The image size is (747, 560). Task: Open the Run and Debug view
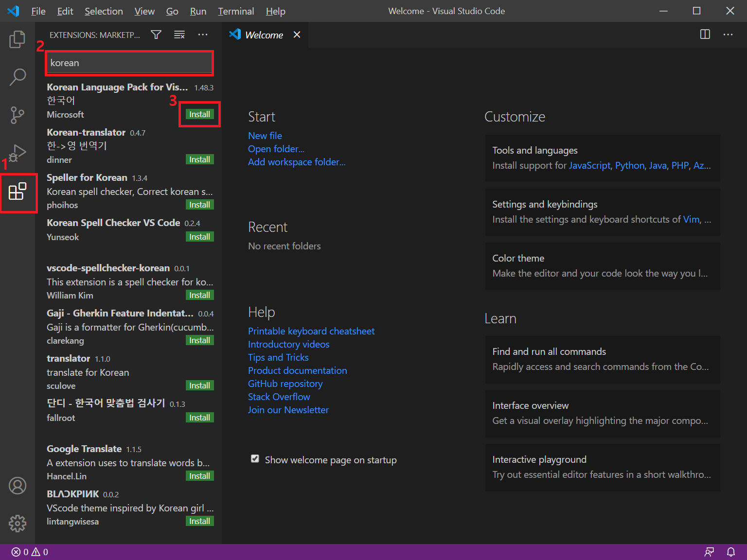click(18, 153)
